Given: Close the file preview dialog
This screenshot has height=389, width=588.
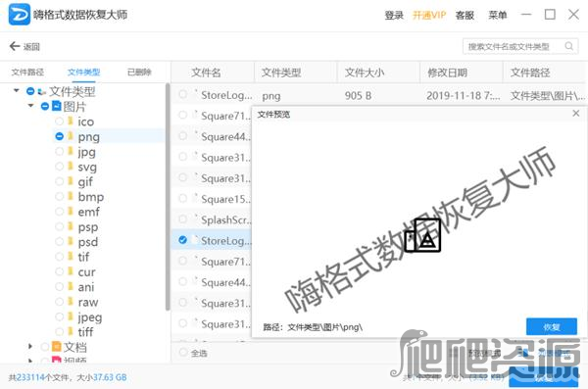Looking at the screenshot, I should click(x=576, y=114).
